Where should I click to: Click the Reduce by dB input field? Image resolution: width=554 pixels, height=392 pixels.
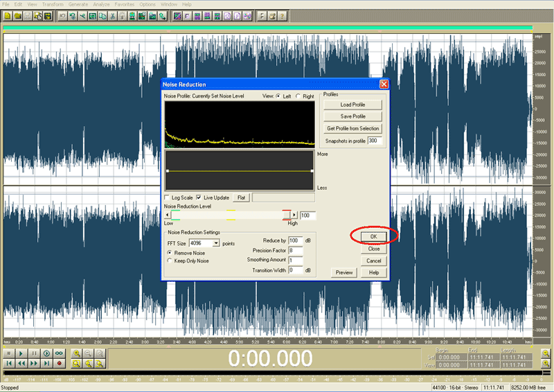pyautogui.click(x=295, y=240)
